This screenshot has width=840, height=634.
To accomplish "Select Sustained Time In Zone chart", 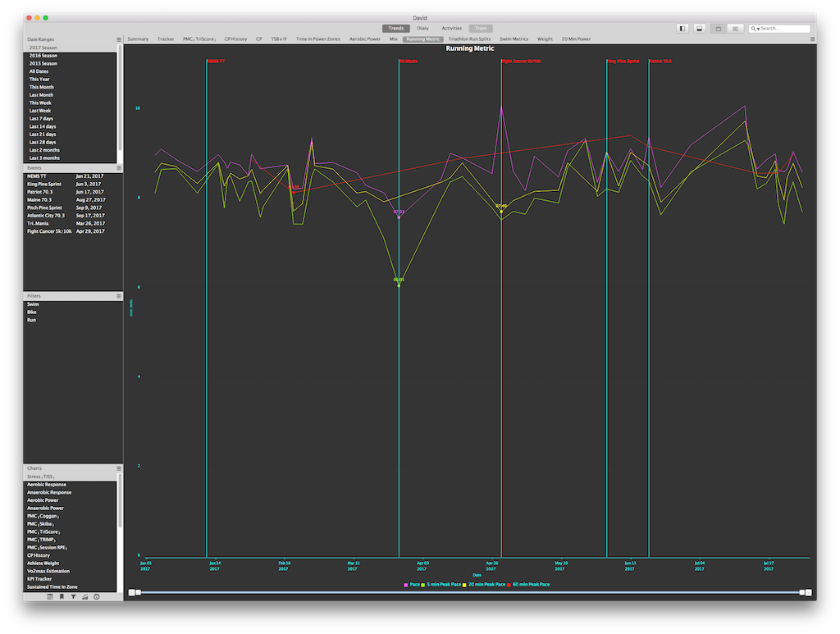I will point(70,587).
